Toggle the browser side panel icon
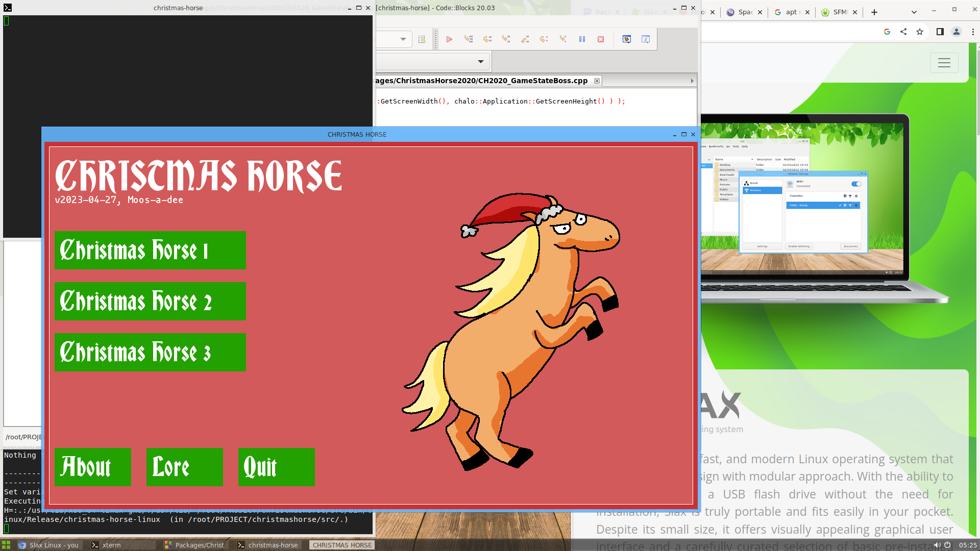This screenshot has height=551, width=980. coord(940,32)
